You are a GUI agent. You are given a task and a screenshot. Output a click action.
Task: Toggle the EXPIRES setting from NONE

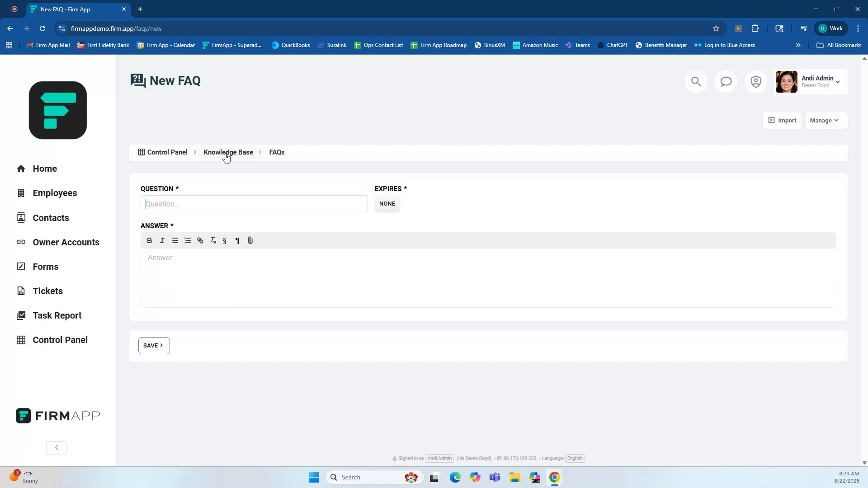pyautogui.click(x=387, y=204)
